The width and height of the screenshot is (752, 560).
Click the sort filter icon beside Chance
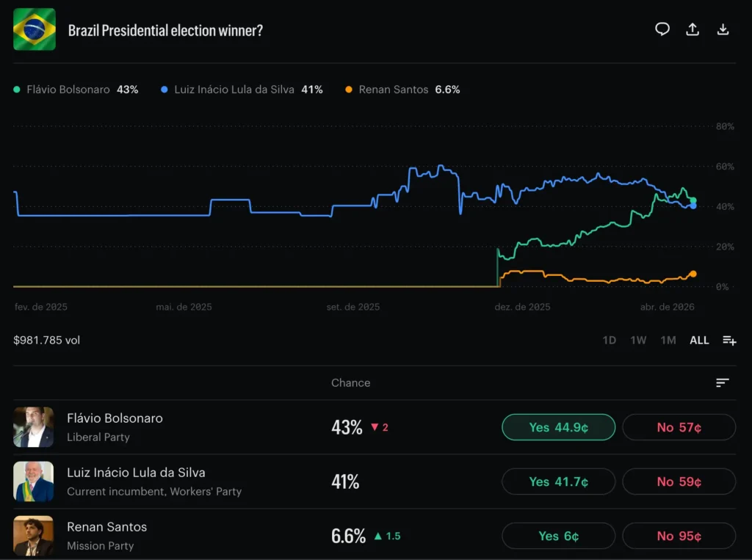(723, 382)
